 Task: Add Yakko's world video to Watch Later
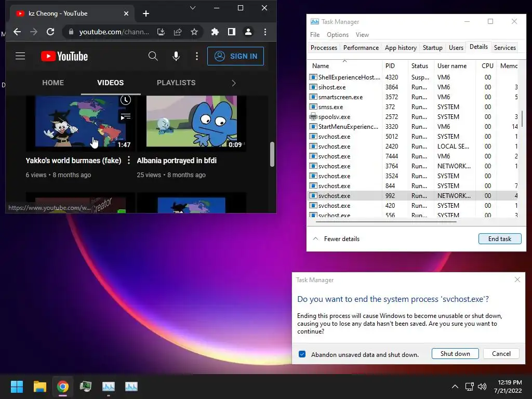pos(126,100)
